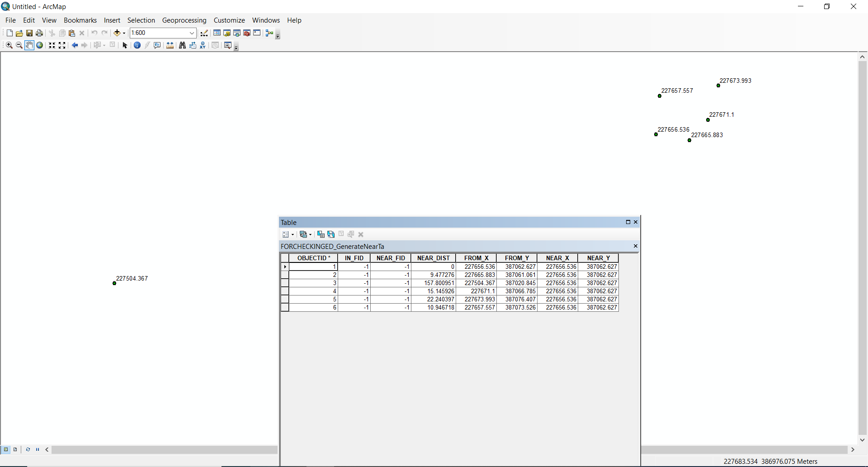
Task: Open the Help menu
Action: click(x=294, y=20)
